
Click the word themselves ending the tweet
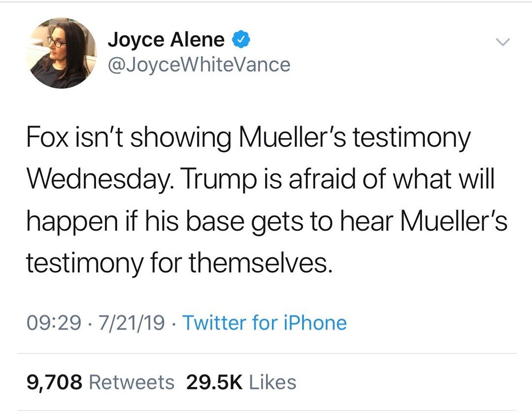[258, 263]
